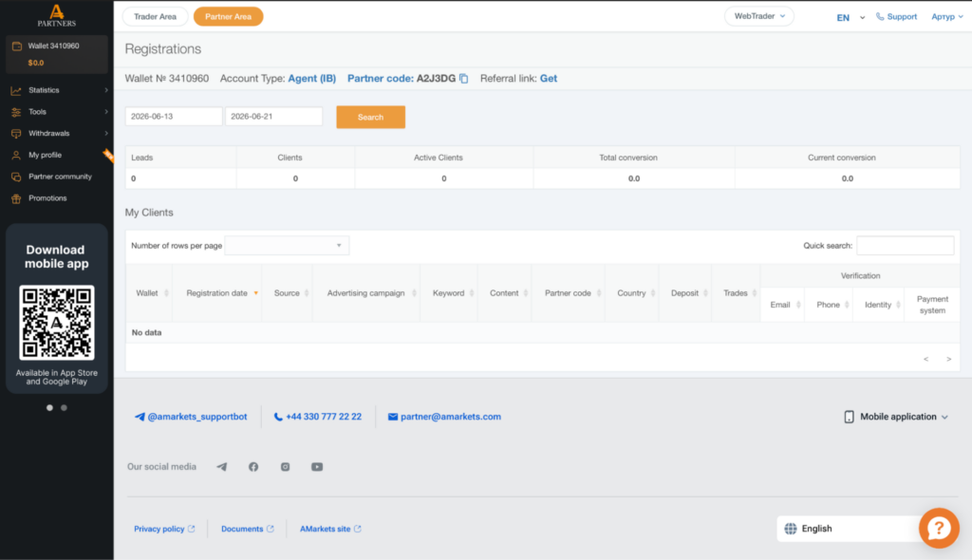
Task: Expand the Mobile application menu
Action: 896,417
